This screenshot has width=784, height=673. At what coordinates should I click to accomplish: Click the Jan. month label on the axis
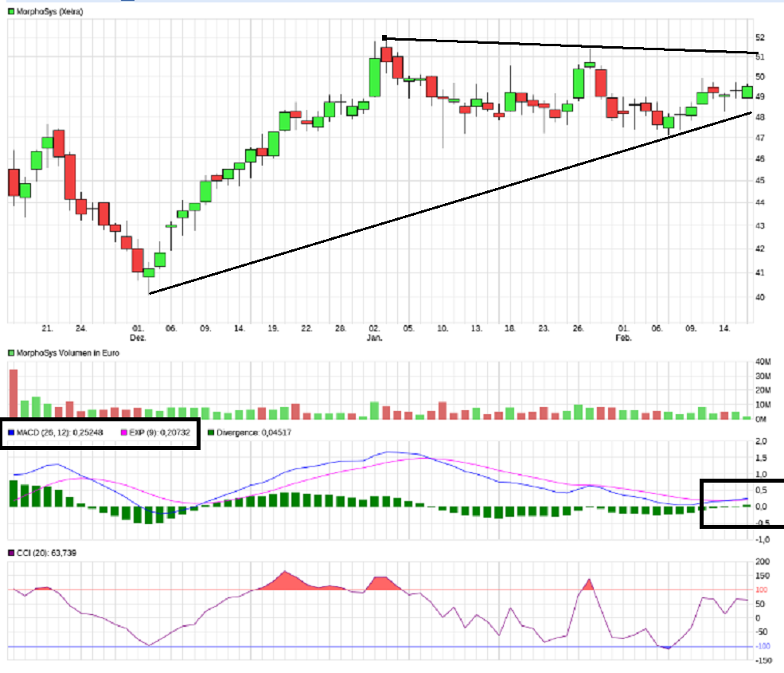click(375, 338)
